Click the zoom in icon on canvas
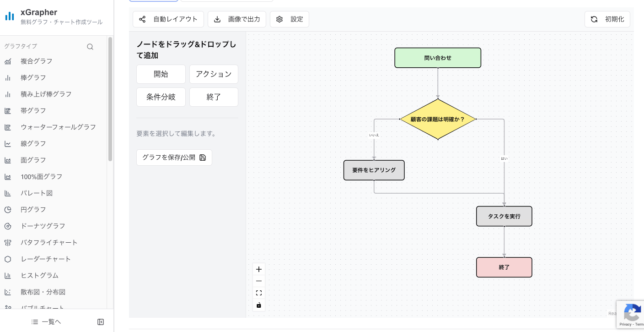This screenshot has width=644, height=332. [x=259, y=269]
